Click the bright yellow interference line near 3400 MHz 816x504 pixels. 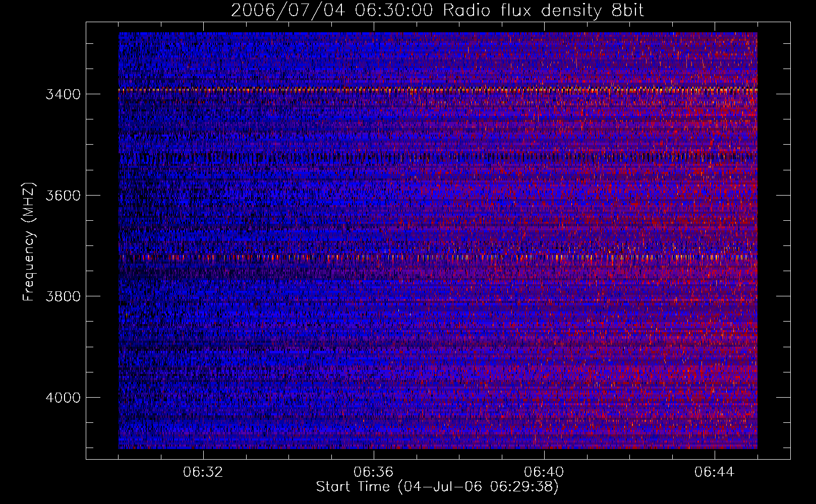coord(438,90)
